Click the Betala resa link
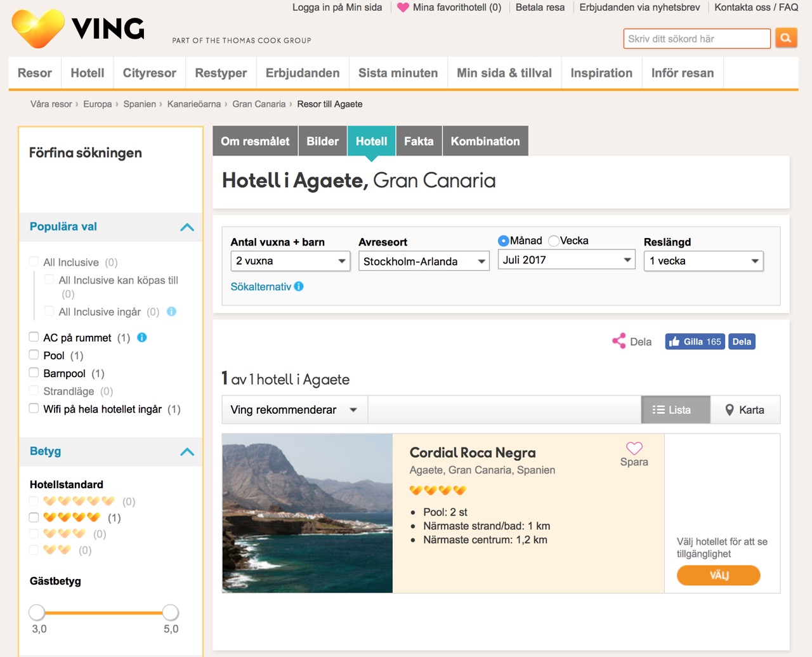This screenshot has height=657, width=812. pos(540,8)
